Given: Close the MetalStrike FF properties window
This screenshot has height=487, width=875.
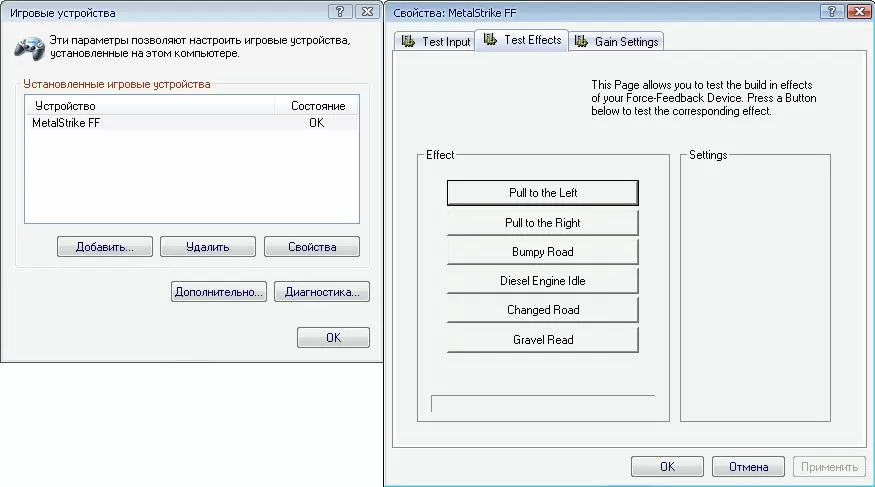Looking at the screenshot, I should (857, 12).
